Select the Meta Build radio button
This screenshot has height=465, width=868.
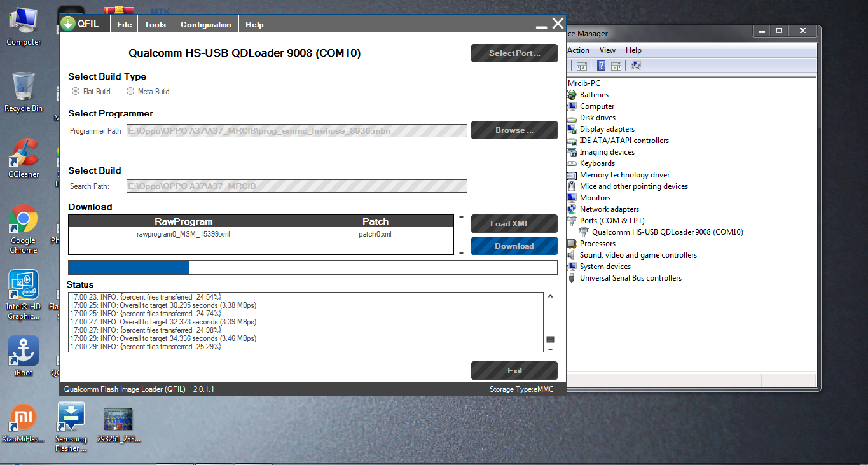[130, 91]
